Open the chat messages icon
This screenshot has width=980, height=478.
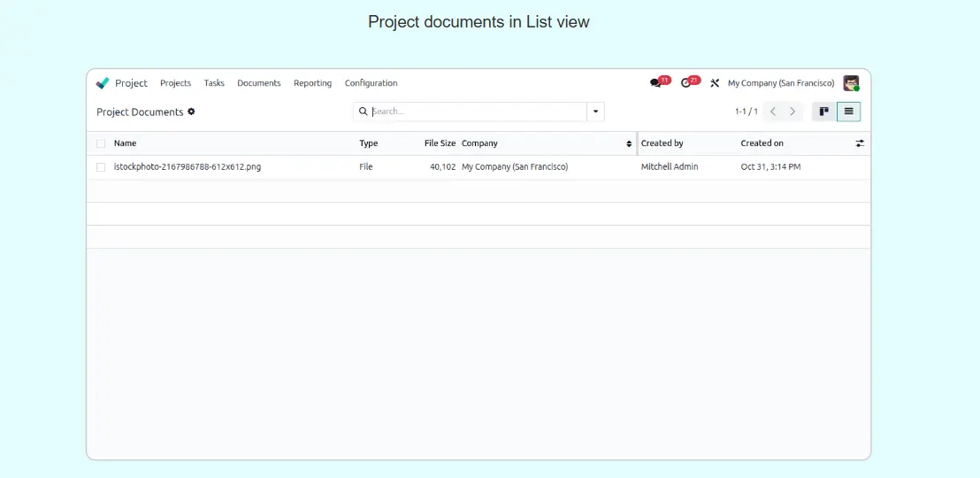[x=655, y=83]
